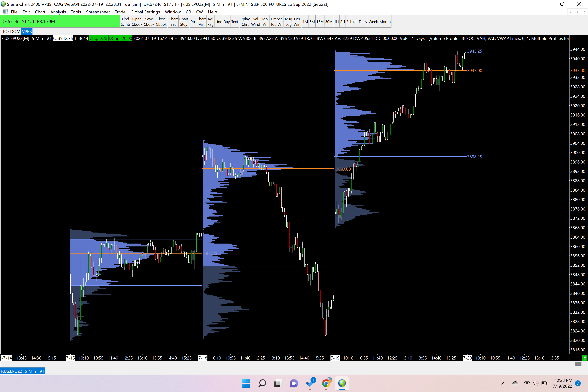588x392 pixels.
Task: Switch to the TPO tab
Action: (x=5, y=32)
